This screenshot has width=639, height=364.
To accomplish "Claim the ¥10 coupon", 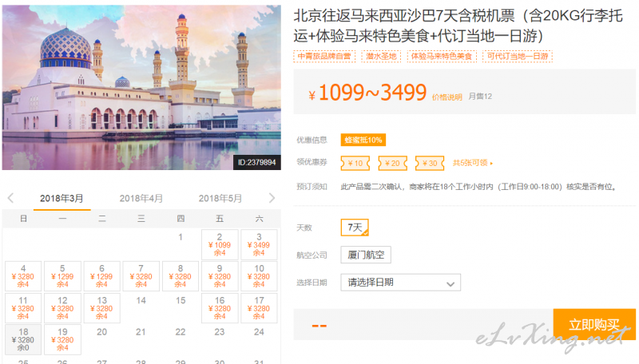I will tap(355, 164).
